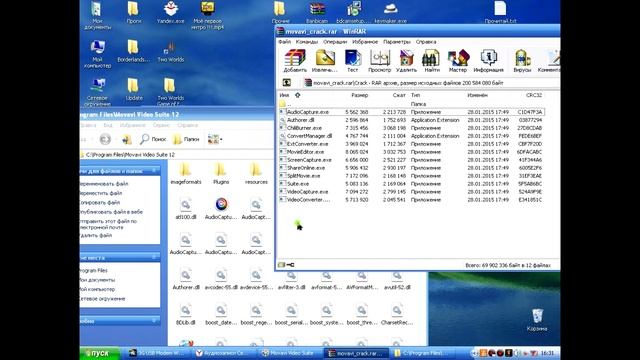Click the Переместить файл link in Explorer sidebar
Viewport: 640px width, 360px height.
[101, 193]
